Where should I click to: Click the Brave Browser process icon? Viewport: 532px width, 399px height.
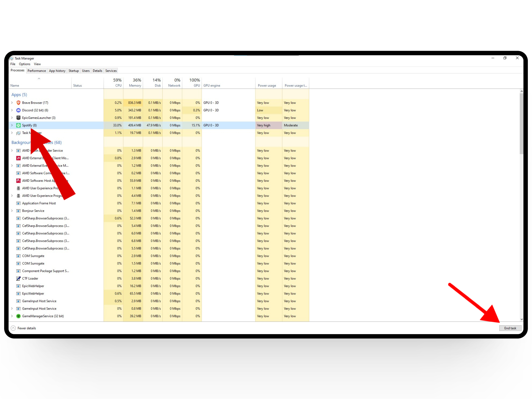tap(18, 103)
